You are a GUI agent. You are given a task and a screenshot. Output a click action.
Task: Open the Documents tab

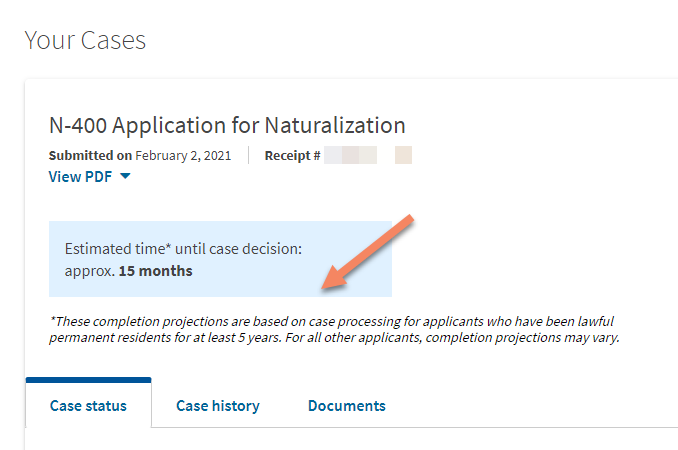pos(346,406)
